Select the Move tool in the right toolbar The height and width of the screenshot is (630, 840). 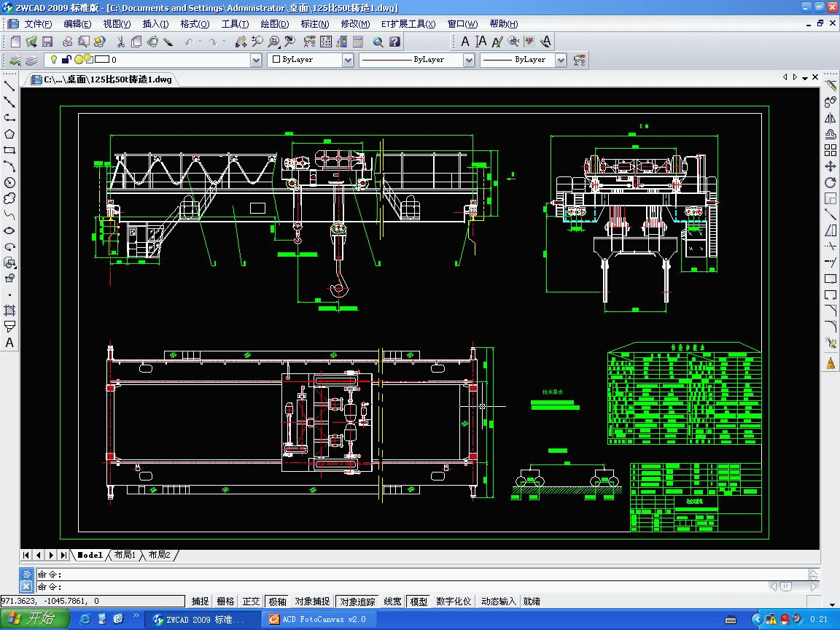tap(830, 166)
